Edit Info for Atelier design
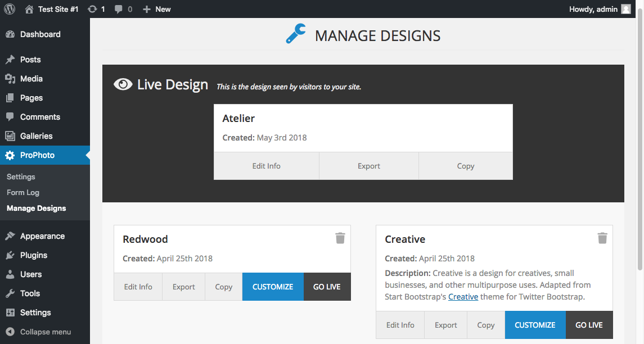 pos(266,166)
